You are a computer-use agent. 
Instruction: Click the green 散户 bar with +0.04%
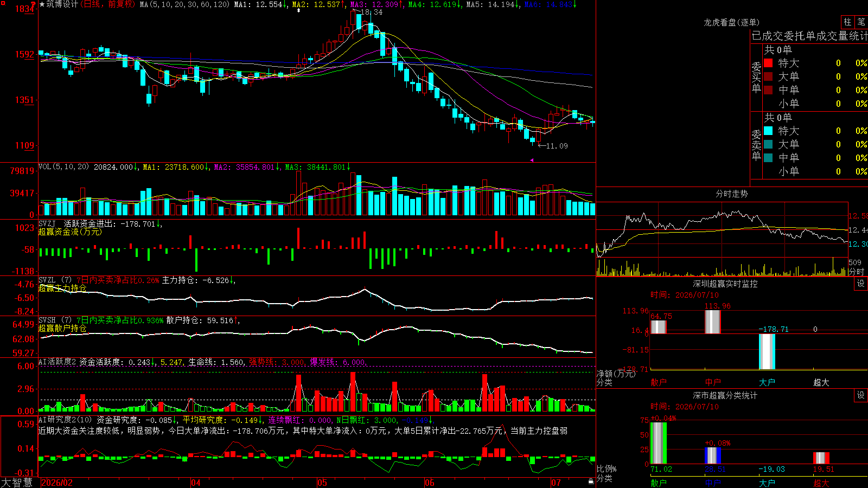658,443
